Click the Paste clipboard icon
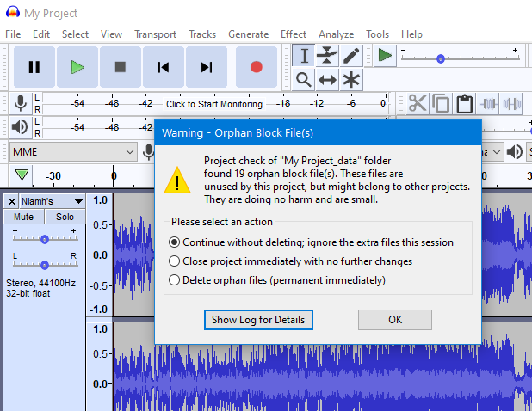The height and width of the screenshot is (411, 532). [464, 103]
